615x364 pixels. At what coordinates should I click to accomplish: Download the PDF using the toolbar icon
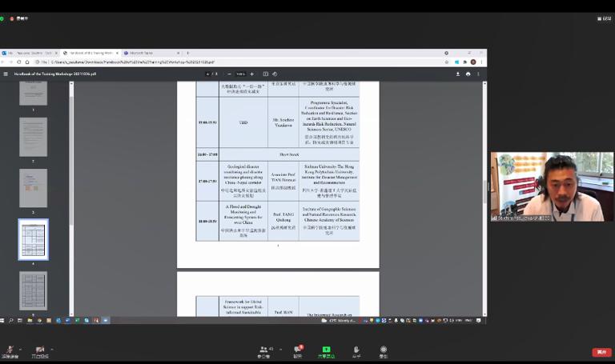(458, 74)
